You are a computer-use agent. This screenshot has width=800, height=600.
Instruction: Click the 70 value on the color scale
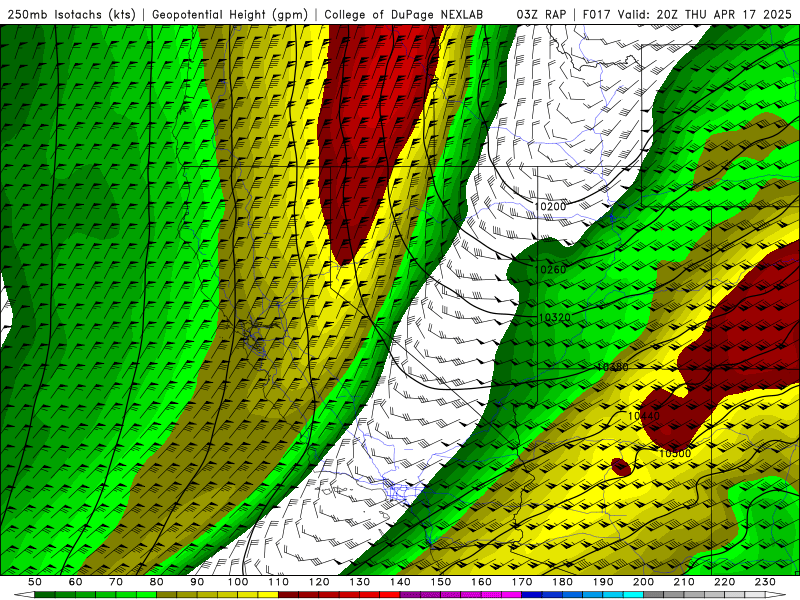pyautogui.click(x=116, y=582)
